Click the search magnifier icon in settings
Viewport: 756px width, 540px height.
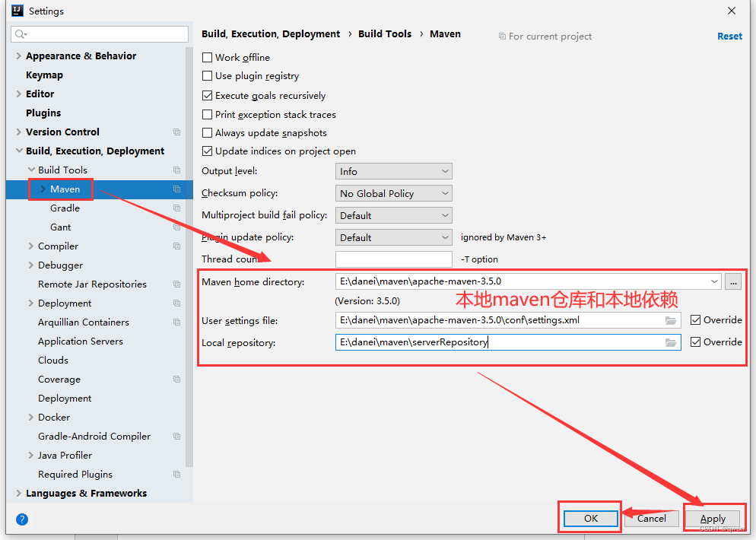click(x=21, y=34)
